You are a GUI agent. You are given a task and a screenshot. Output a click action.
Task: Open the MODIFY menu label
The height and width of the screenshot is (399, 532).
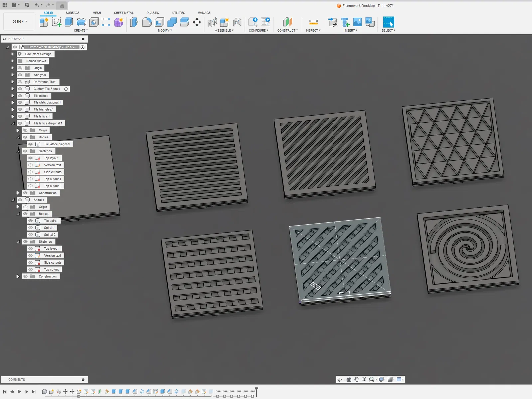tap(165, 30)
